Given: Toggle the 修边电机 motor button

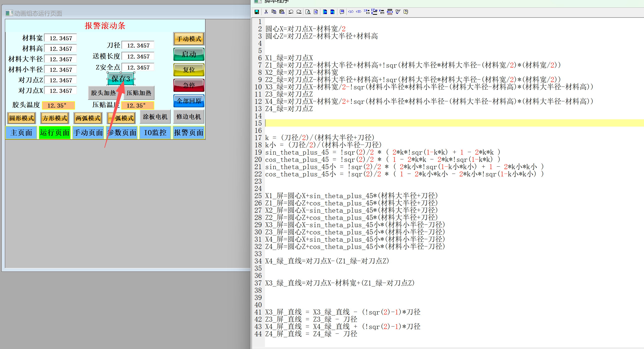Looking at the screenshot, I should click(x=189, y=117).
